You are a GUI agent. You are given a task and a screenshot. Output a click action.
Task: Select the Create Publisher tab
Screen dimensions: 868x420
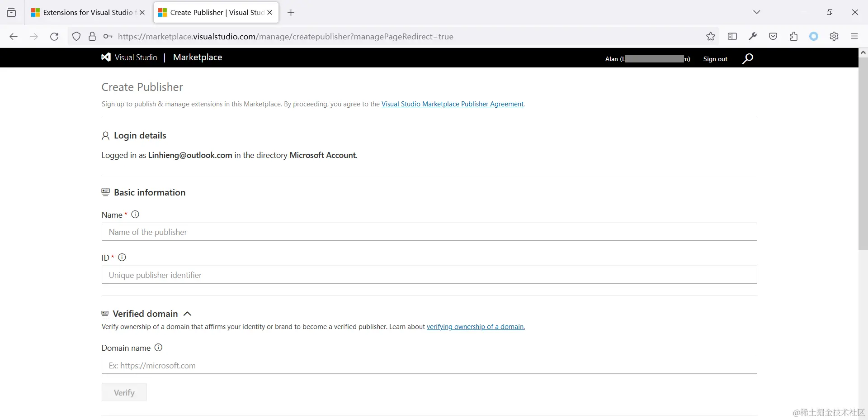coord(216,13)
